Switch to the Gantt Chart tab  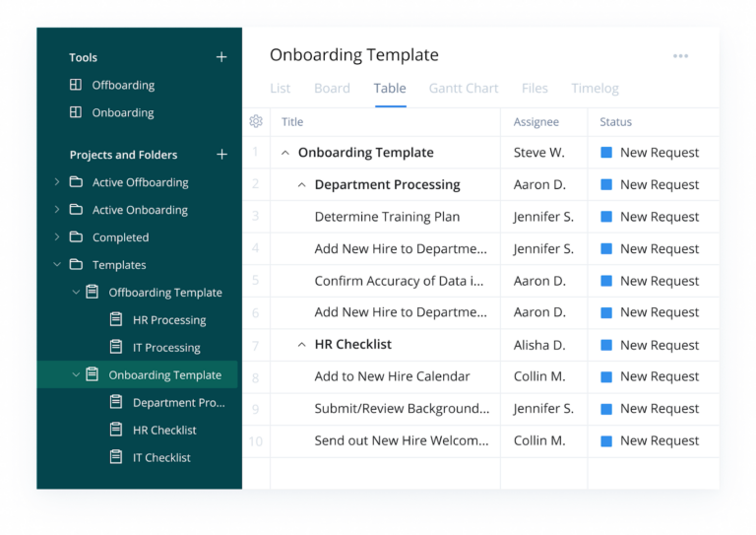click(464, 89)
